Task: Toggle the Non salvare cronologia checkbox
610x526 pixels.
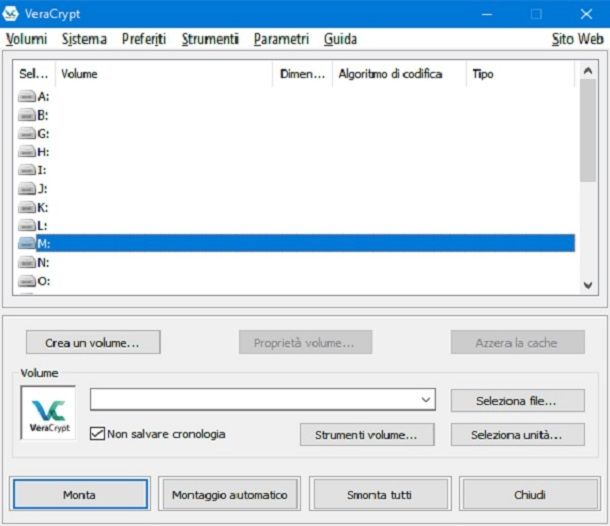Action: tap(97, 433)
